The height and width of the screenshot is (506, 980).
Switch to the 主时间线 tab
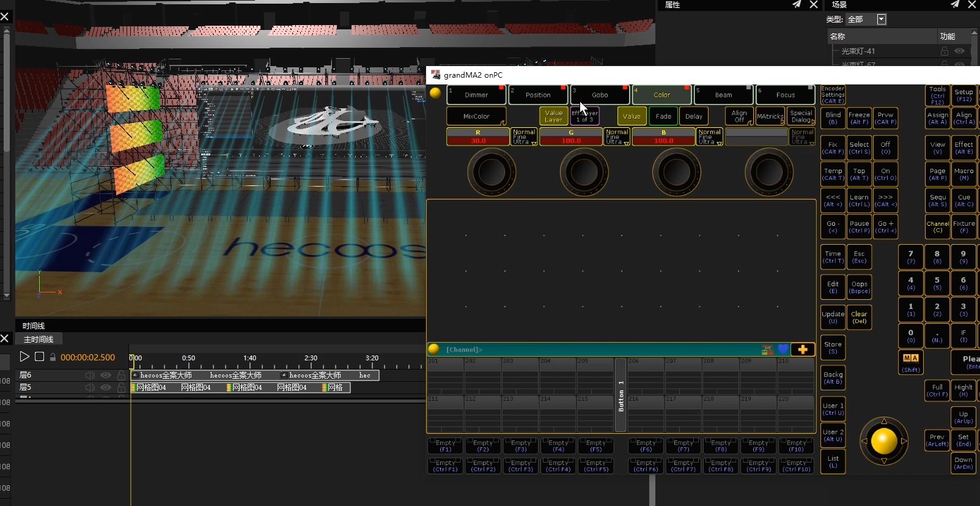39,339
